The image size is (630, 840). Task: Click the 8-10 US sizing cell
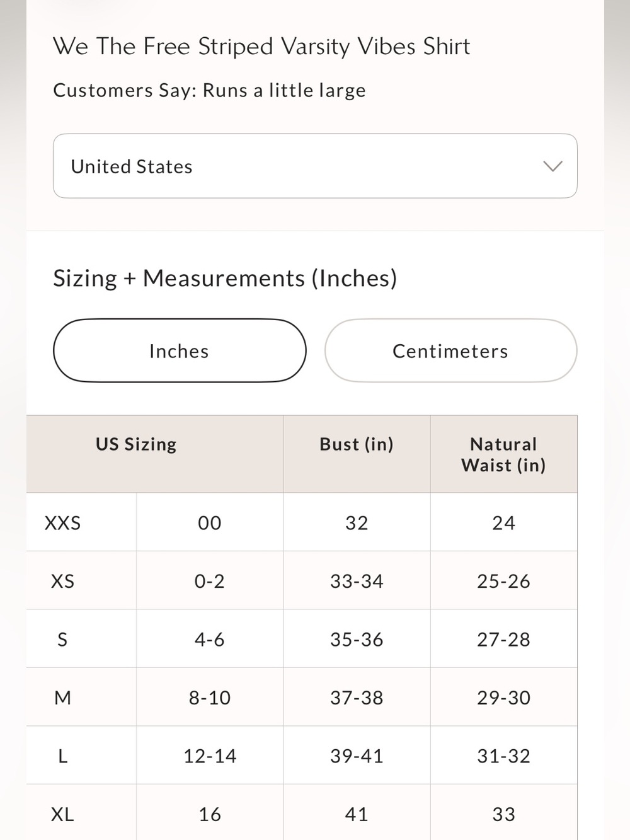tap(210, 698)
